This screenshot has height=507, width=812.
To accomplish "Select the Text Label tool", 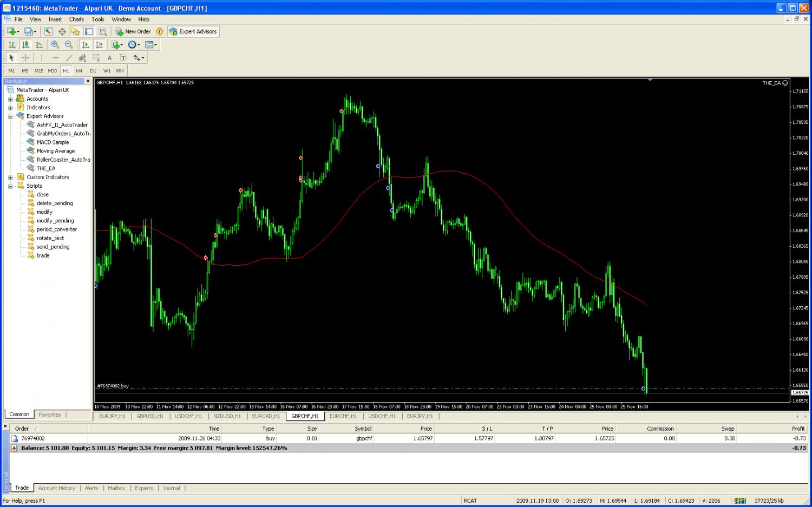I will pyautogui.click(x=123, y=58).
